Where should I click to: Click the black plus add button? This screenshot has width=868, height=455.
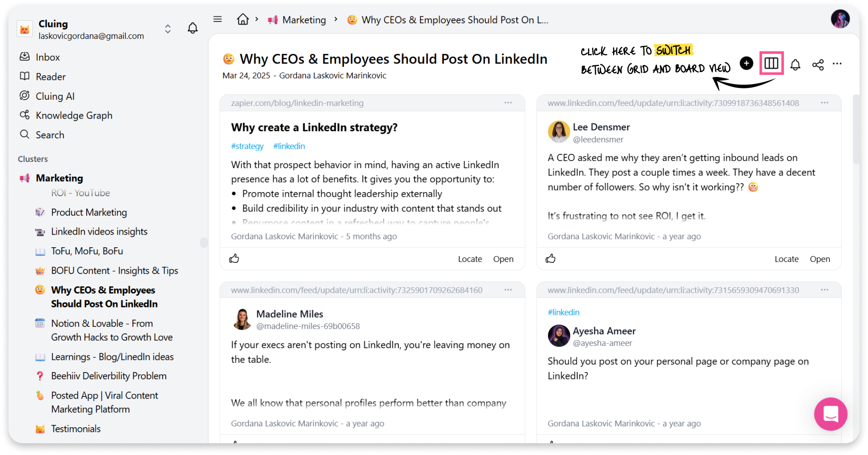click(746, 63)
